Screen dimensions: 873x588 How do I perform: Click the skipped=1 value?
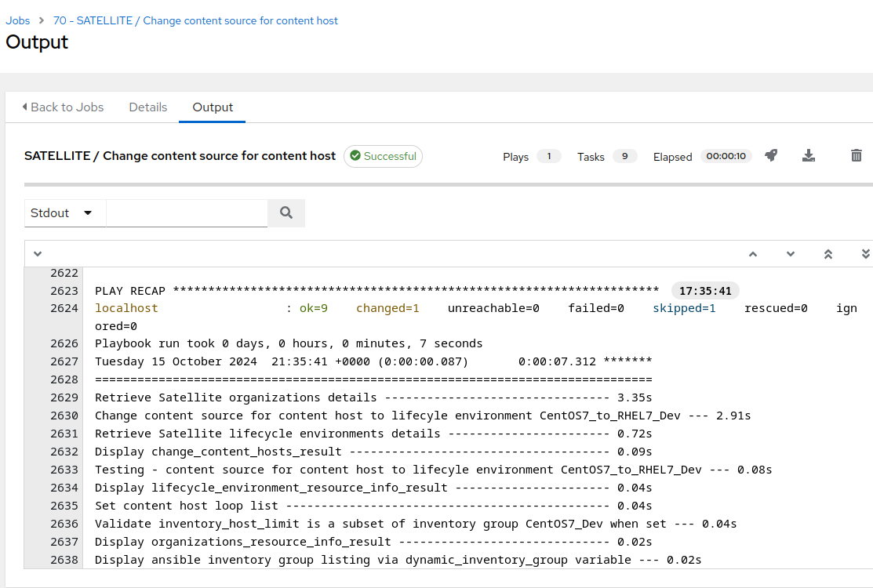(x=684, y=308)
